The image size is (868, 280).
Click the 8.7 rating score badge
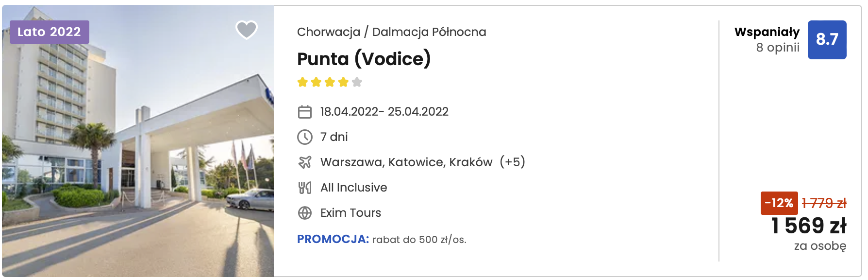point(827,39)
